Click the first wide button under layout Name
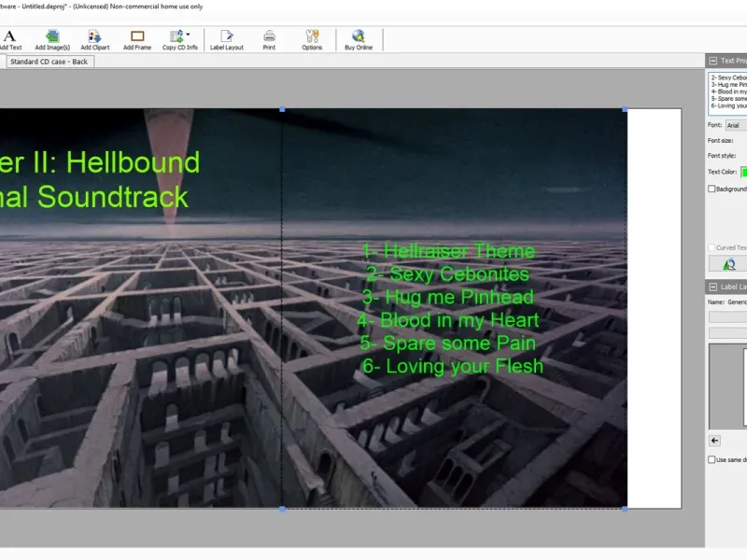The height and width of the screenshot is (560, 747). click(x=728, y=317)
